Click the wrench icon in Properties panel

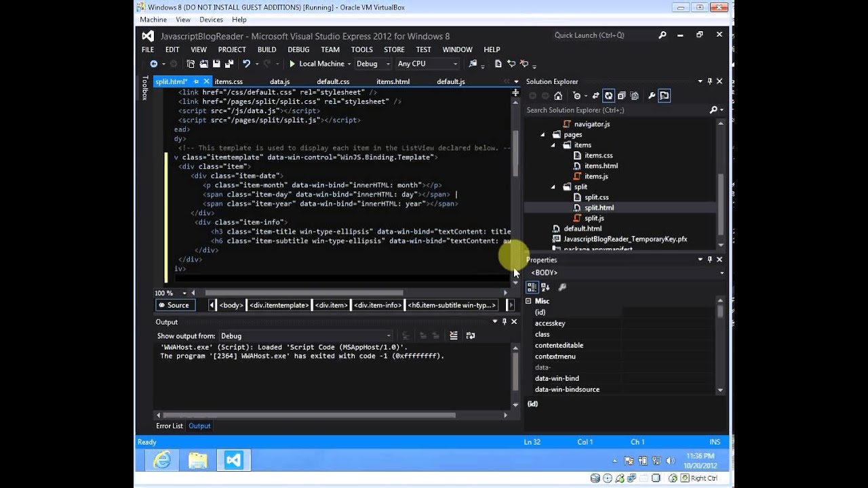[x=562, y=287]
